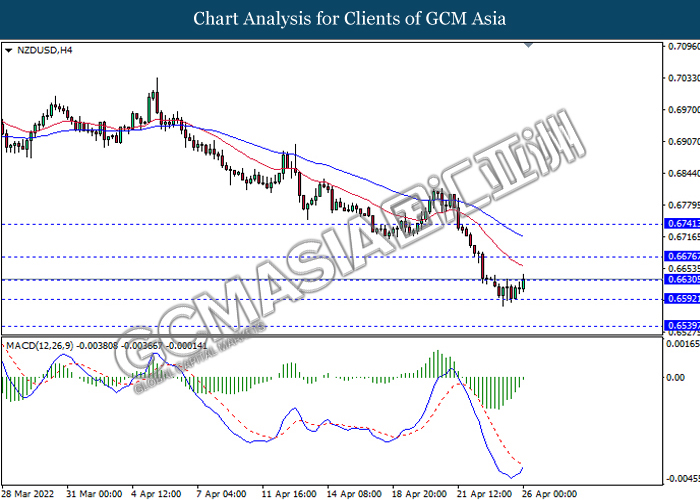The width and height of the screenshot is (700, 500).
Task: Click the 7 Apr 04:00 time axis label
Action: [221, 494]
